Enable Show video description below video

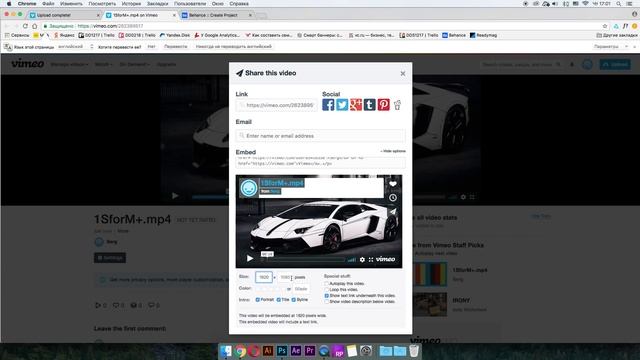[327, 302]
